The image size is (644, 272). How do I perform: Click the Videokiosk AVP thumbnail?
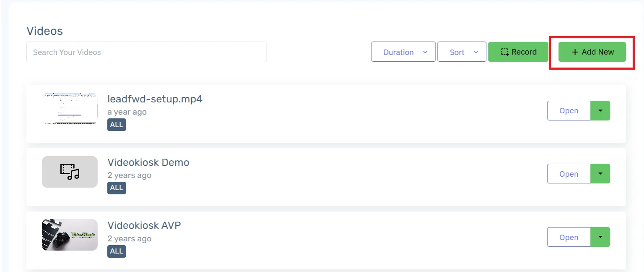pos(70,235)
